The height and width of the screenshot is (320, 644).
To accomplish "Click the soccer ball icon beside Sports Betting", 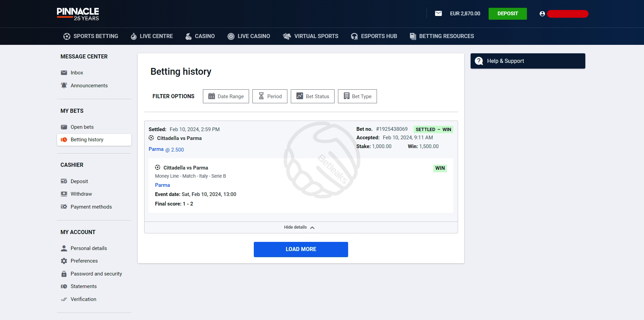I will coord(67,36).
